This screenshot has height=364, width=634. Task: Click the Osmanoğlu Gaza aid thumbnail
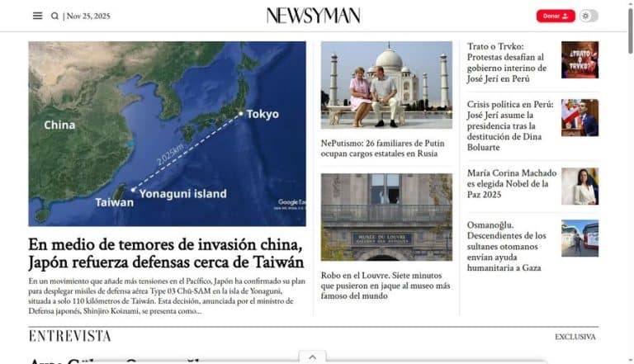(x=580, y=239)
